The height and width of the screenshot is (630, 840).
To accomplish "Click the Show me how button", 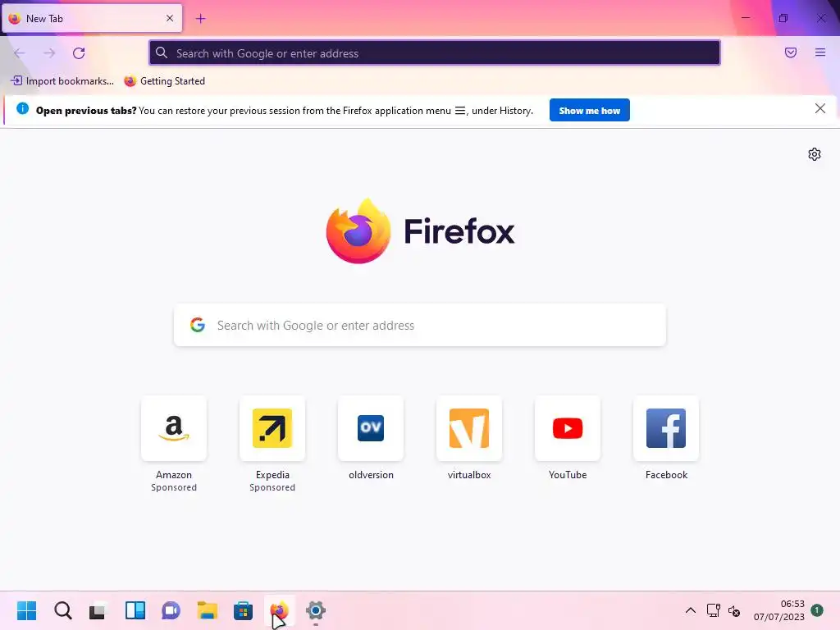I will pos(589,111).
